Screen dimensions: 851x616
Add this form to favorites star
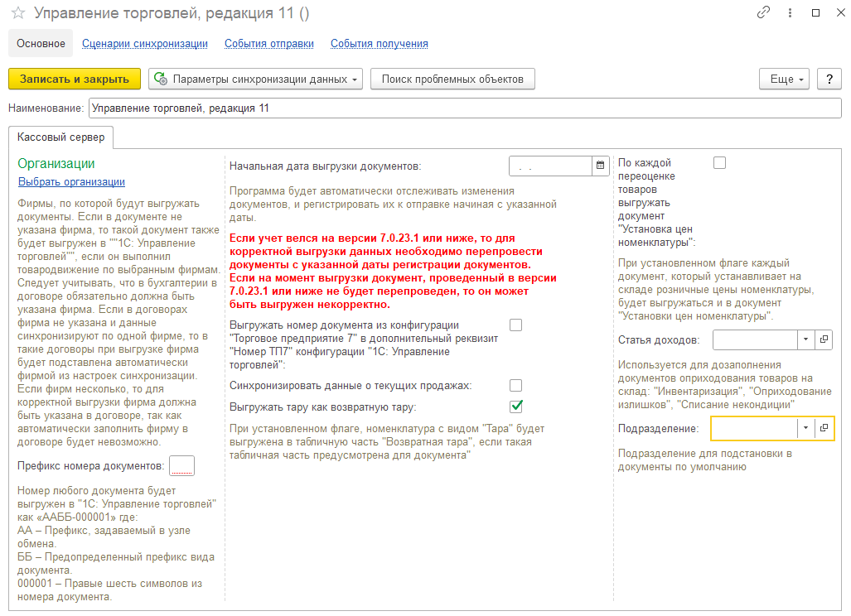tap(17, 13)
